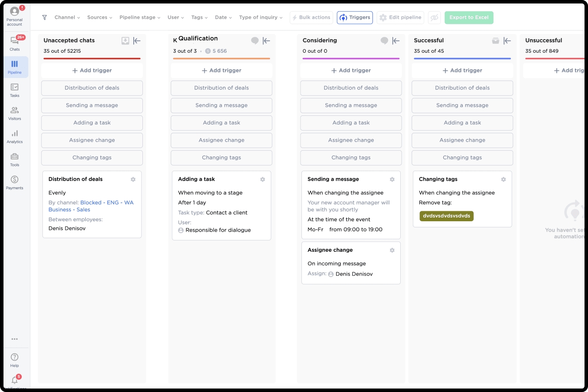Add trigger in Unaccepted chats column
588x392 pixels.
[x=92, y=71]
